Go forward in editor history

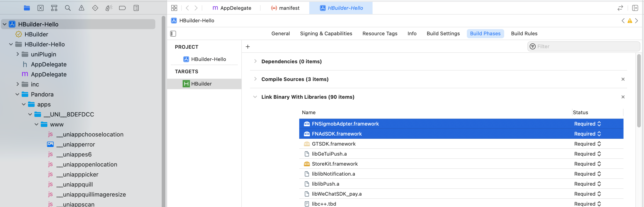coord(196,8)
